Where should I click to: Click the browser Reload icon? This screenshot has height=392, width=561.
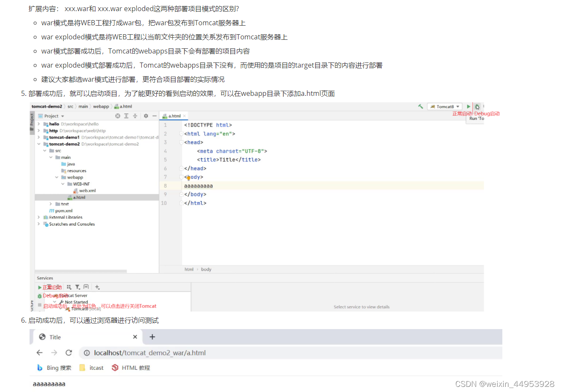pyautogui.click(x=69, y=353)
